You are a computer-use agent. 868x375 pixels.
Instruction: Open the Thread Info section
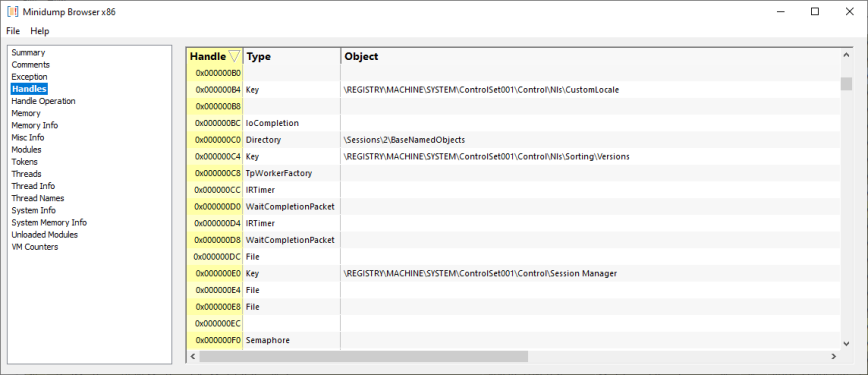33,187
